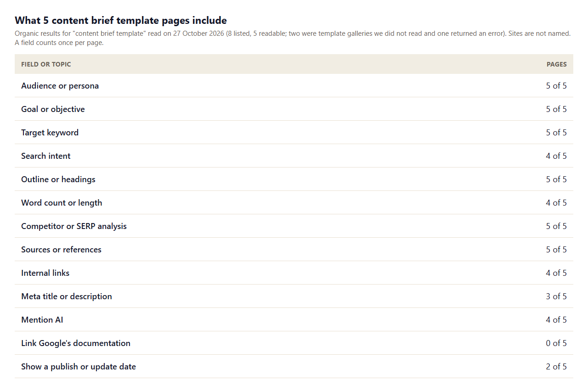Select the "Internal links" row label
The image size is (588, 391).
point(45,273)
